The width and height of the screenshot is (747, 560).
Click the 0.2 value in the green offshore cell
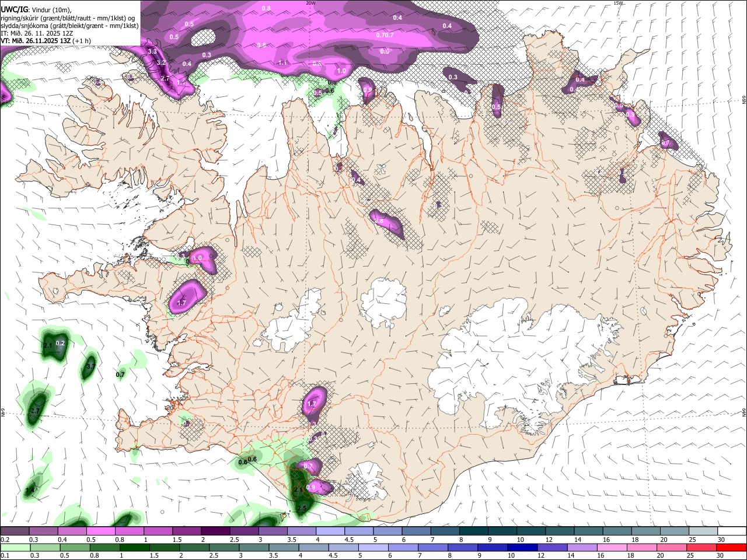pos(60,344)
